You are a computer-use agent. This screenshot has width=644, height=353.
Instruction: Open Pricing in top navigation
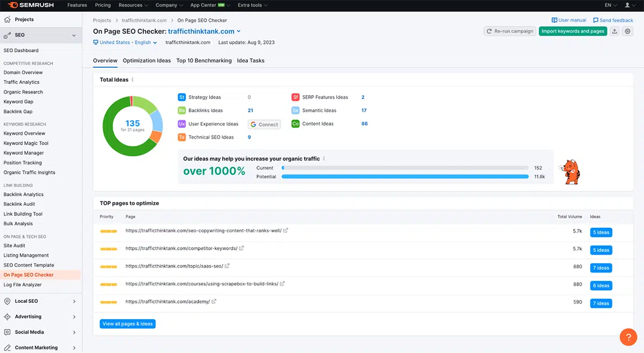click(103, 5)
